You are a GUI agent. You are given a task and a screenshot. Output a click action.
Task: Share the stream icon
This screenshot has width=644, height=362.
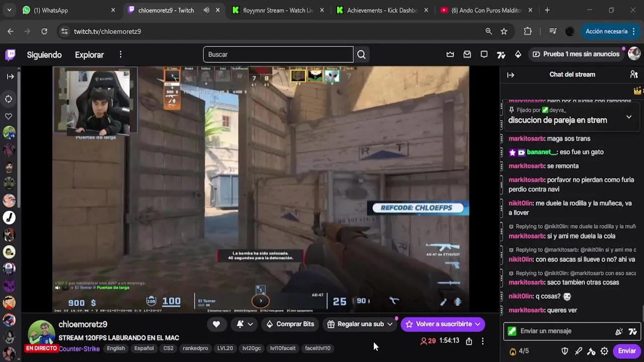pos(469,341)
